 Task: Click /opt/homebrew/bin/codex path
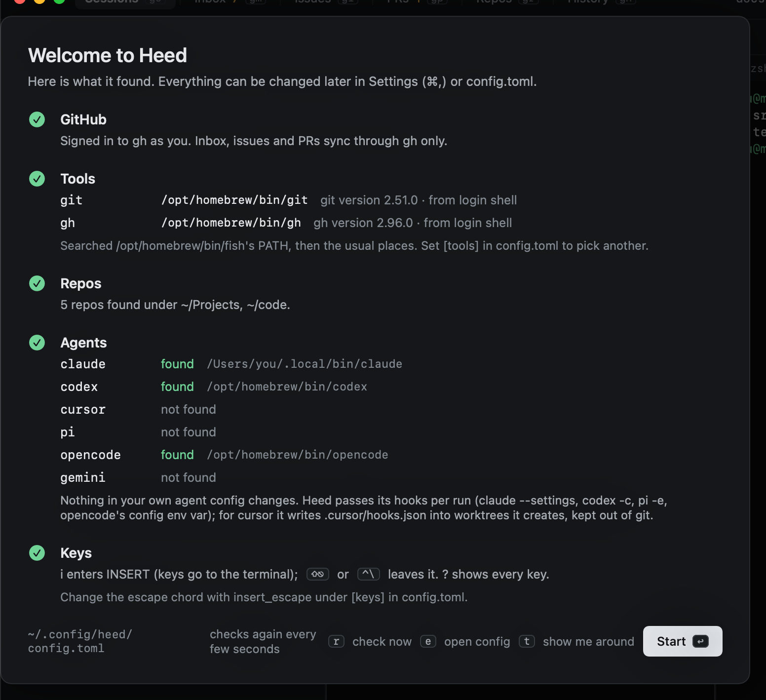pyautogui.click(x=287, y=387)
